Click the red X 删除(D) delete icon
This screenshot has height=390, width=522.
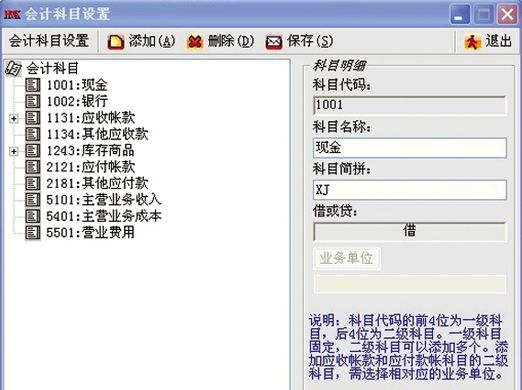pyautogui.click(x=195, y=42)
